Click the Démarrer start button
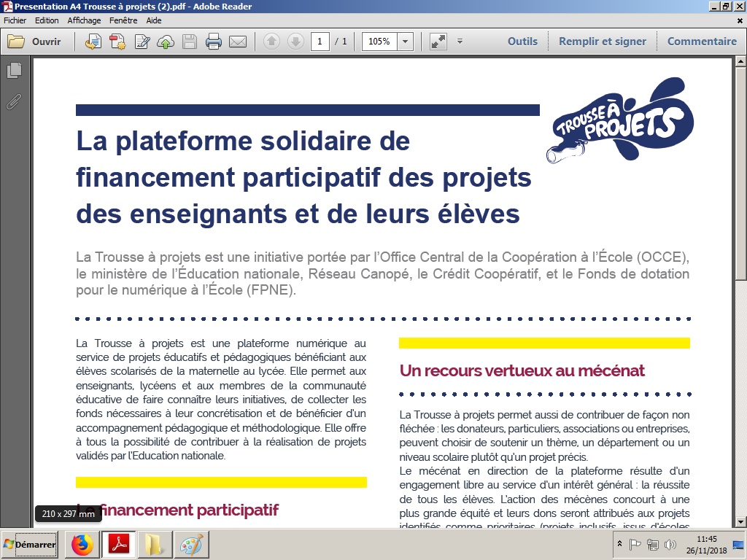Viewport: 747px width, 560px height. pyautogui.click(x=29, y=544)
